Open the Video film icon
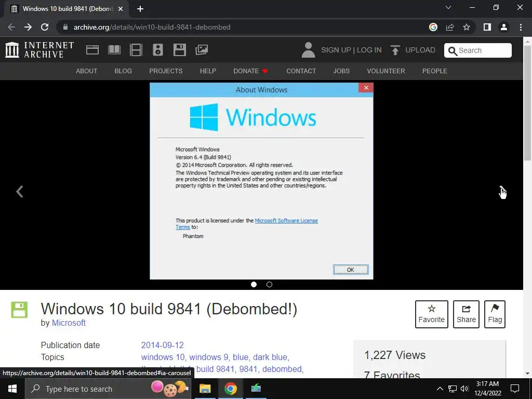This screenshot has height=399, width=532. coord(136,50)
